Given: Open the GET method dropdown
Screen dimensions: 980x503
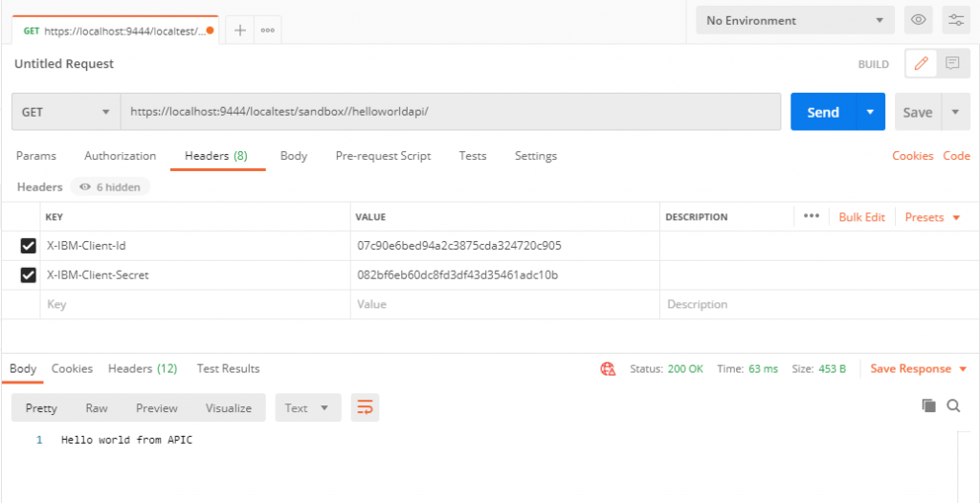Looking at the screenshot, I should 65,112.
